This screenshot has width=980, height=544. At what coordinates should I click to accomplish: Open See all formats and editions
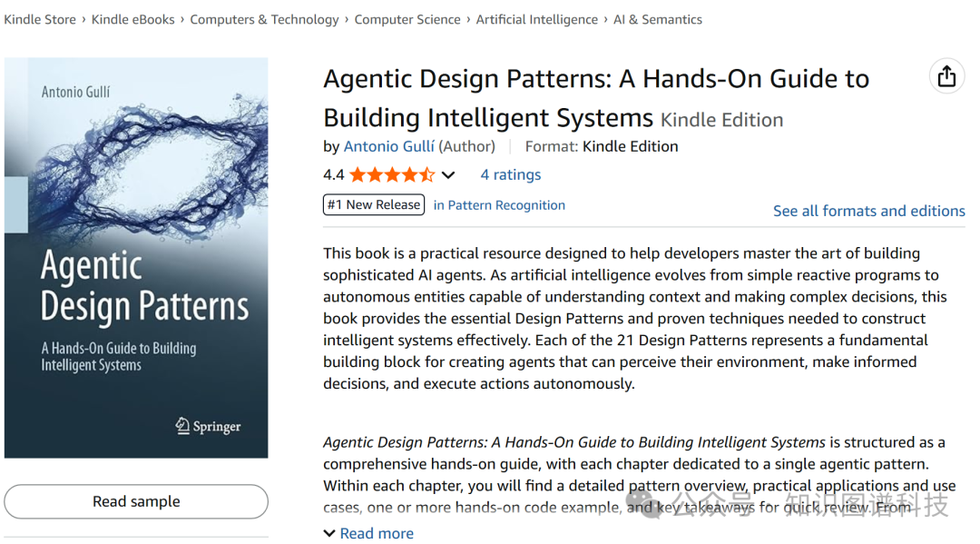[868, 211]
